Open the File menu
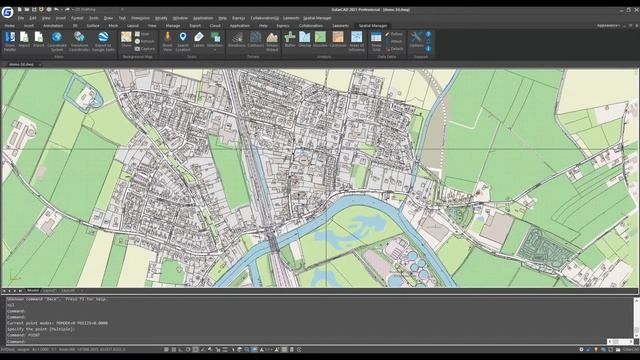The height and width of the screenshot is (360, 640). click(x=20, y=18)
